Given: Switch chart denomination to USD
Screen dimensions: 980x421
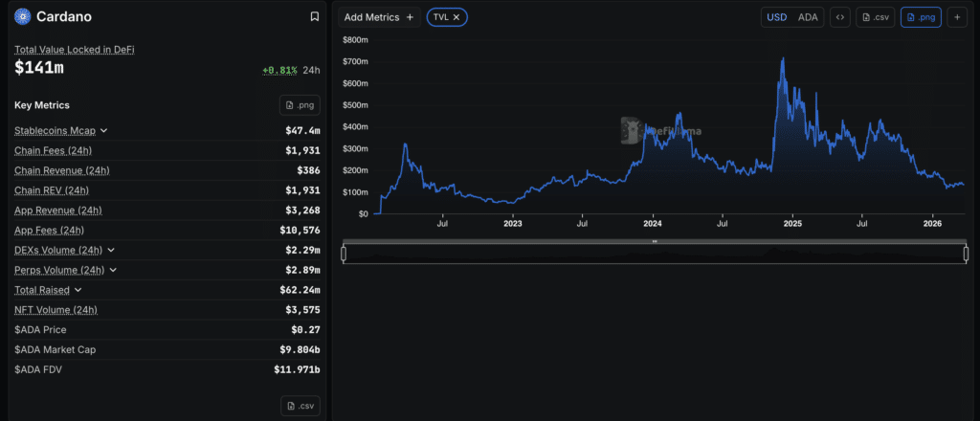Looking at the screenshot, I should pyautogui.click(x=777, y=17).
